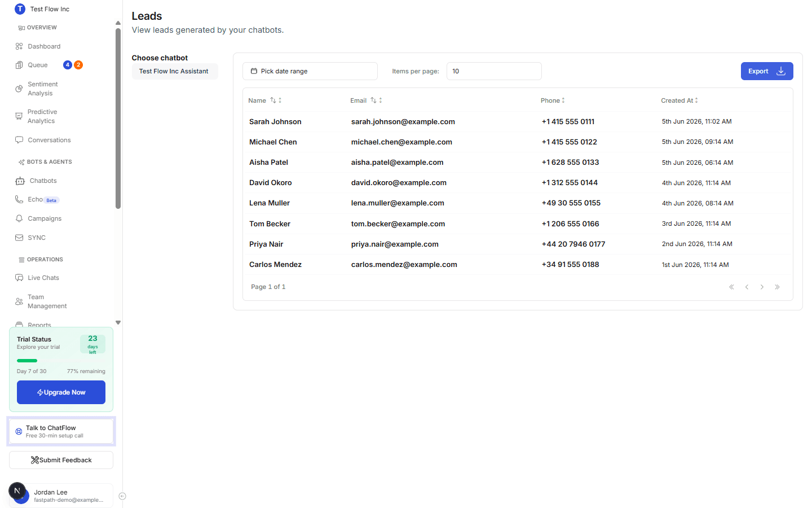Open Sentiment Analysis menu item
This screenshot has height=508, width=812.
click(43, 89)
